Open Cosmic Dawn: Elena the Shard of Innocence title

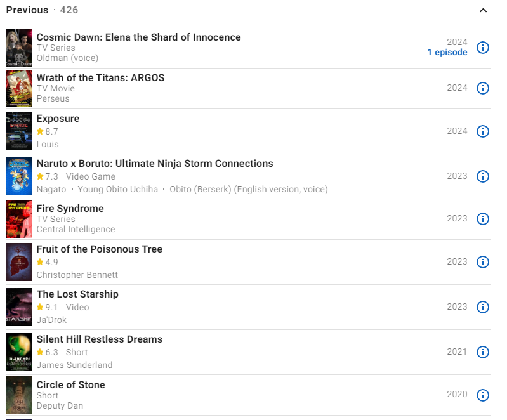pyautogui.click(x=138, y=37)
